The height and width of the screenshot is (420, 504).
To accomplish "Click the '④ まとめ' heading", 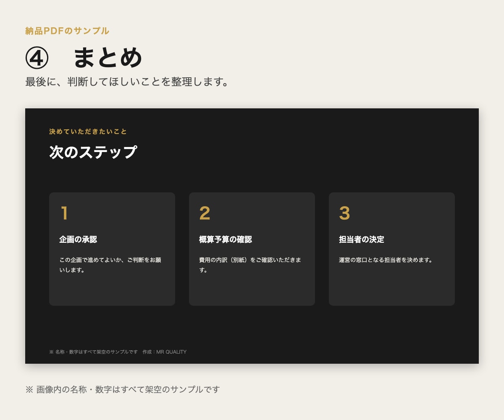I will pos(84,57).
